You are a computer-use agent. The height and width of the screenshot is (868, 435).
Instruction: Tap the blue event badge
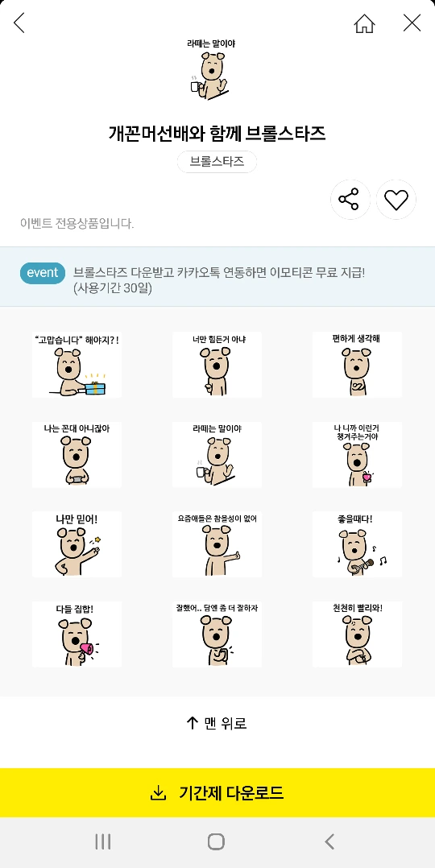pos(43,273)
